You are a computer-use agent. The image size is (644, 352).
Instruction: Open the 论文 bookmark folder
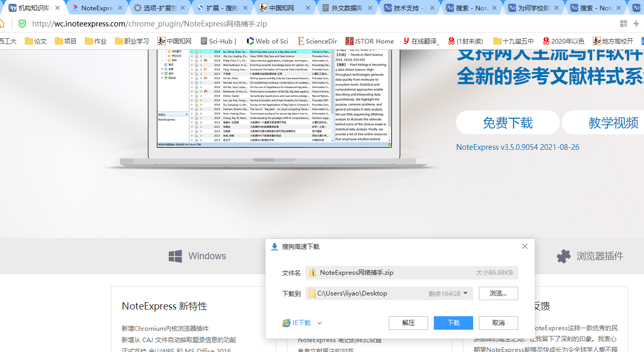click(x=36, y=41)
